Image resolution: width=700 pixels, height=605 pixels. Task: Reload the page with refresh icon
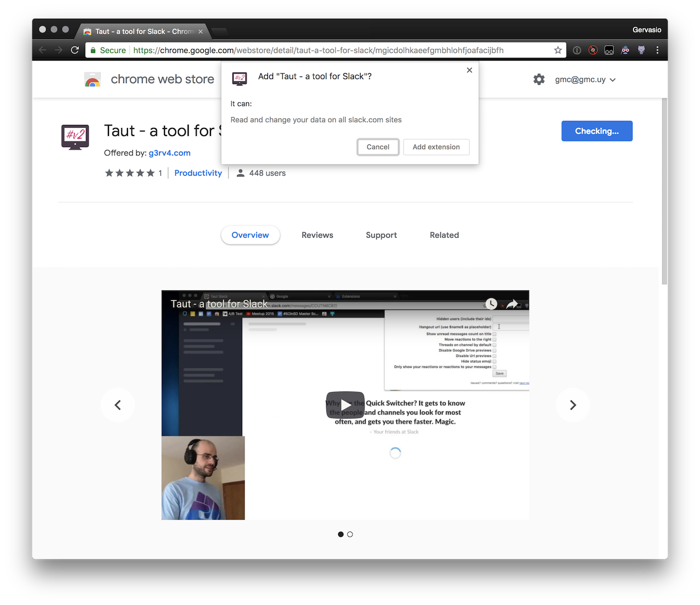75,50
